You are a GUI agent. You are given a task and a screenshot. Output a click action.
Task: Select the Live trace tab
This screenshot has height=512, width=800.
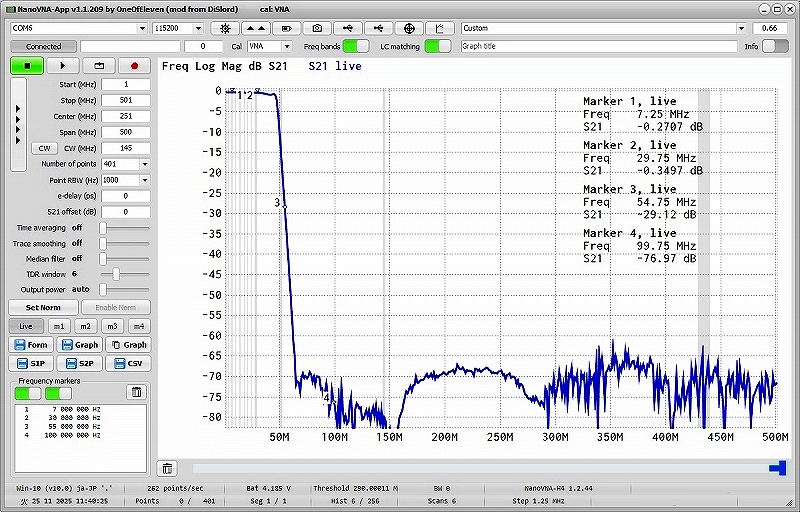coord(26,326)
